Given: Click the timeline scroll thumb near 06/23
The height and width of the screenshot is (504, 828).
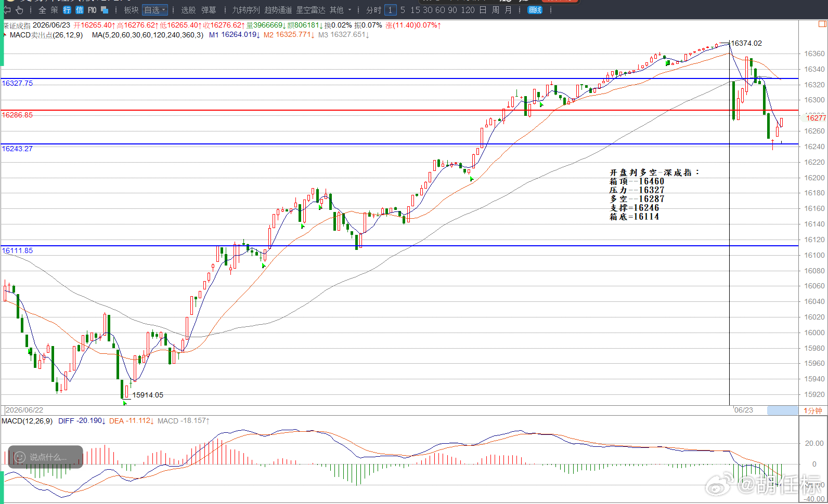Looking at the screenshot, I should point(783,410).
